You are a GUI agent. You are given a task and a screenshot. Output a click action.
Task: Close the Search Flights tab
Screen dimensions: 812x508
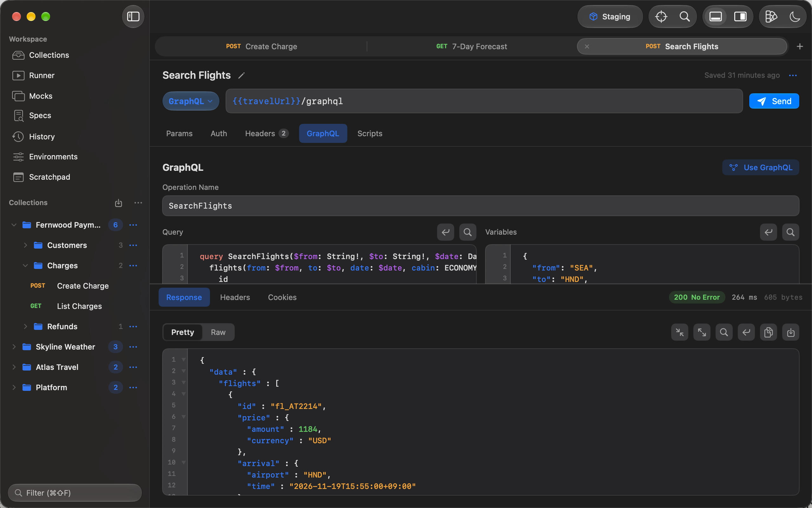(587, 46)
